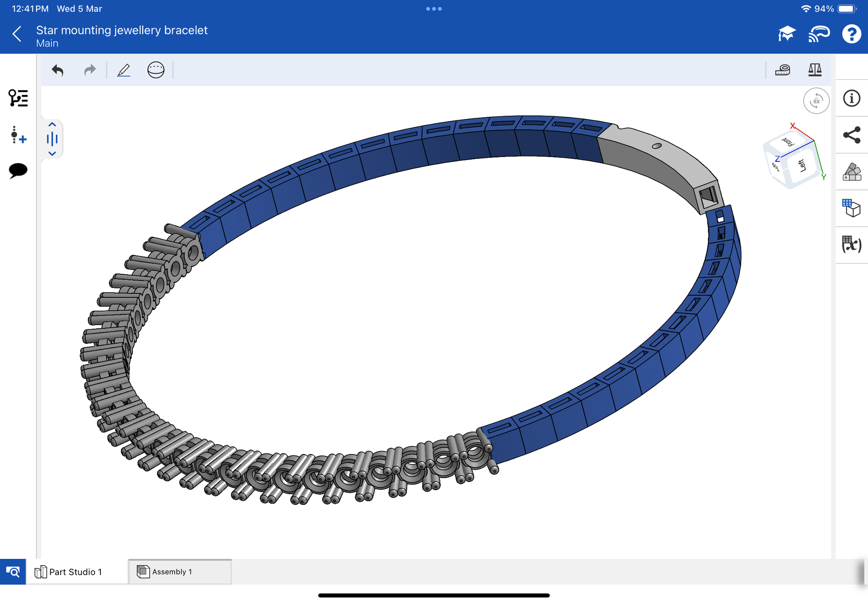The height and width of the screenshot is (603, 868).
Task: Tap the rollback bar handle
Action: (52, 139)
